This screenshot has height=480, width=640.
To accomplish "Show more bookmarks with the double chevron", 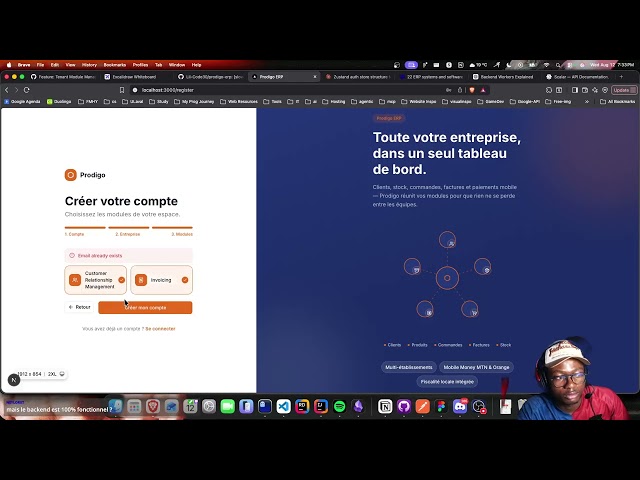I will pos(587,102).
